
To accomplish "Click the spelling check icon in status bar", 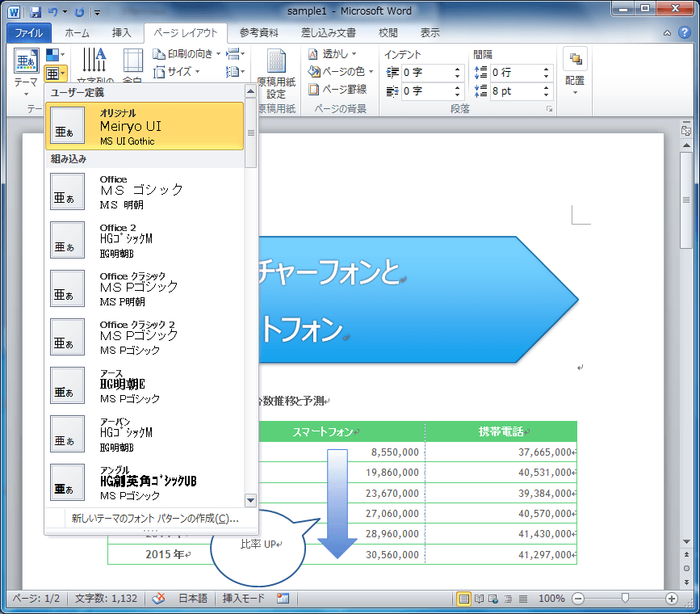I will 158,599.
